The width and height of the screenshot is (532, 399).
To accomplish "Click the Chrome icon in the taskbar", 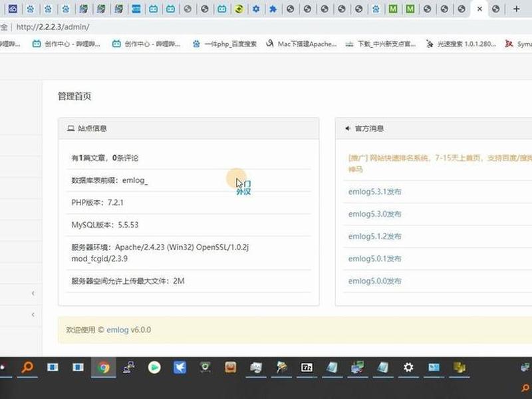I will coord(104,368).
